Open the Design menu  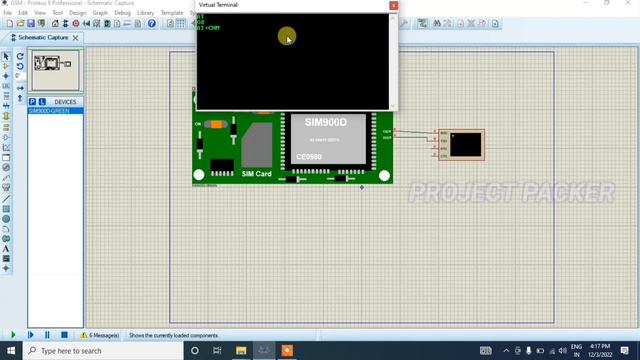[x=78, y=13]
